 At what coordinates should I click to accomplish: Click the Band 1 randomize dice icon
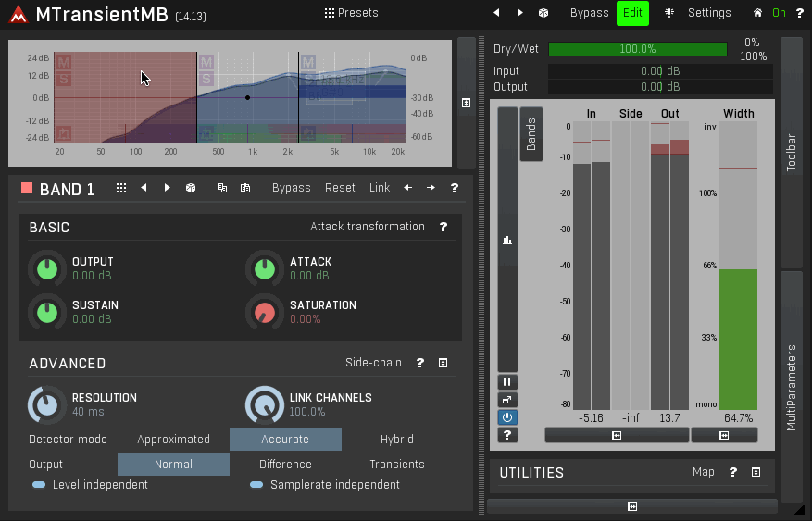coord(191,188)
